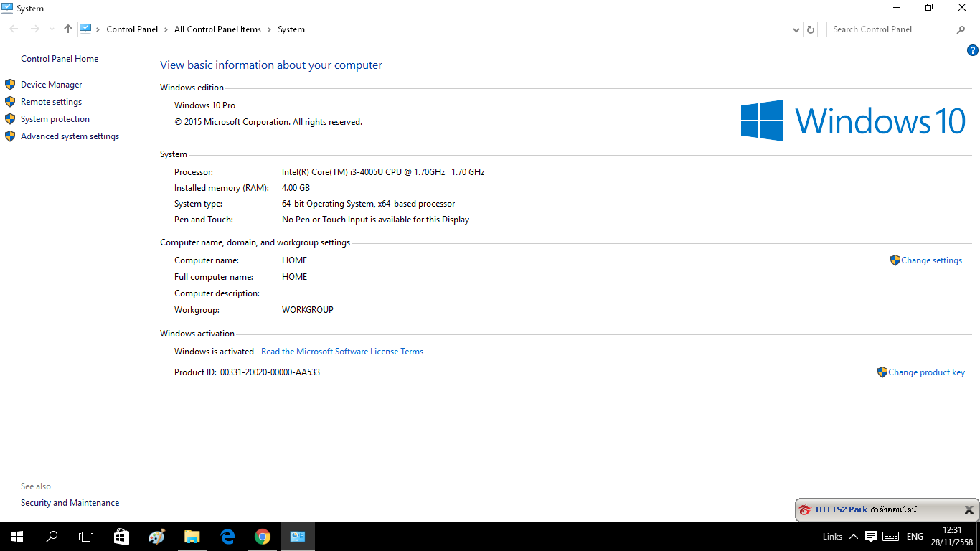Launch Google Chrome from the taskbar
The image size is (980, 551).
pyautogui.click(x=263, y=537)
